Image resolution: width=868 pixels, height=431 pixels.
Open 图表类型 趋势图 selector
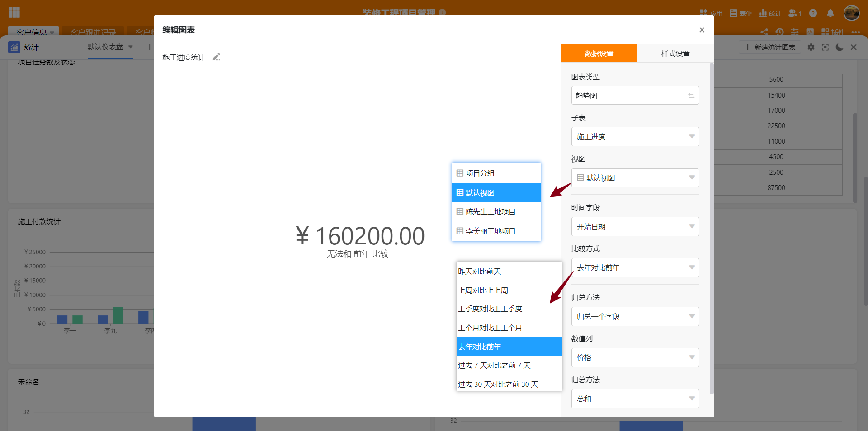(635, 95)
